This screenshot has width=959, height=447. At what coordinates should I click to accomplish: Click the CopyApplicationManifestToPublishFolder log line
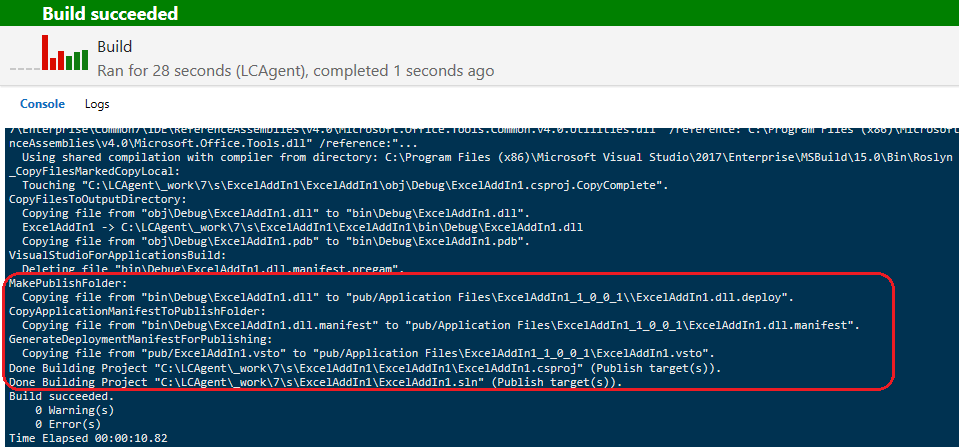tap(137, 312)
